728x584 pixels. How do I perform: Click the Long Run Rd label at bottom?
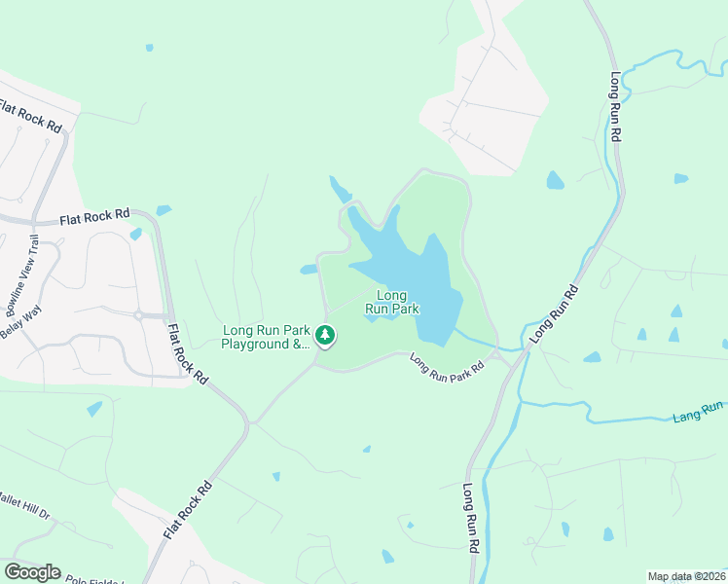470,518
